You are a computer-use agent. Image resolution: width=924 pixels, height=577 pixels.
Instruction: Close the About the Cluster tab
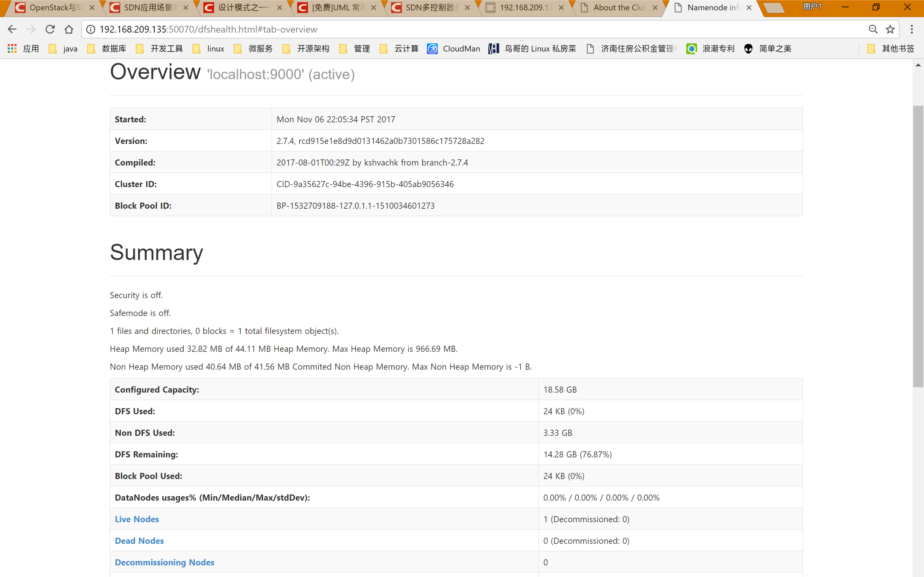pos(655,8)
